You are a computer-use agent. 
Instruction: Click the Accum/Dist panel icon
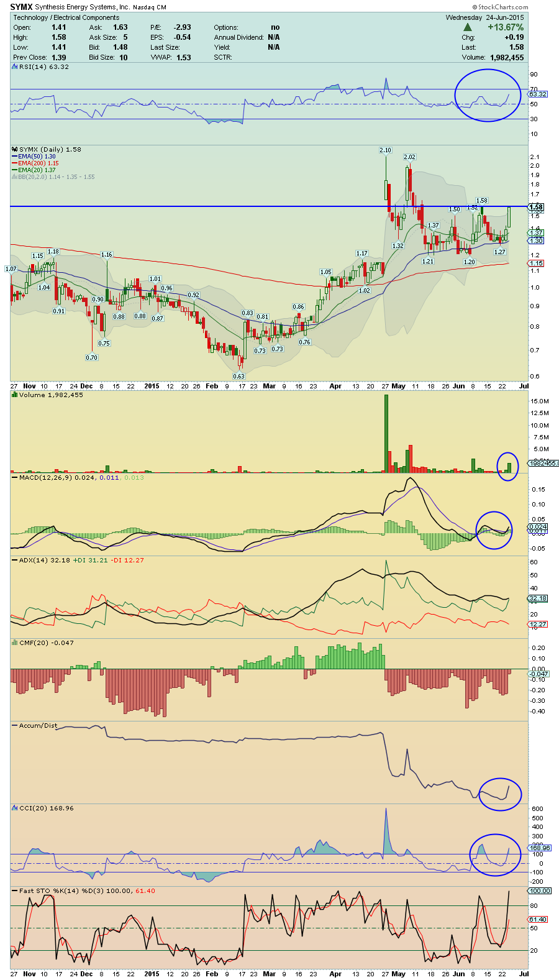tap(15, 725)
